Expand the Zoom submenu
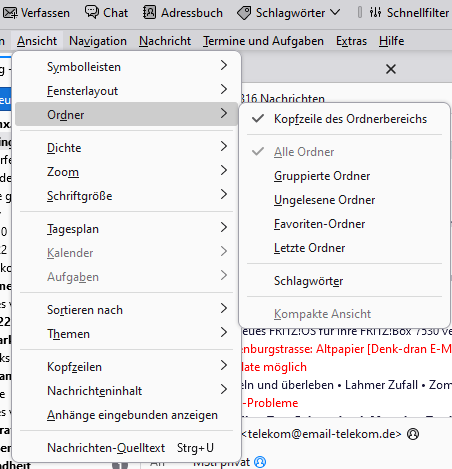Viewport: 452px width, 469px height. pos(126,172)
